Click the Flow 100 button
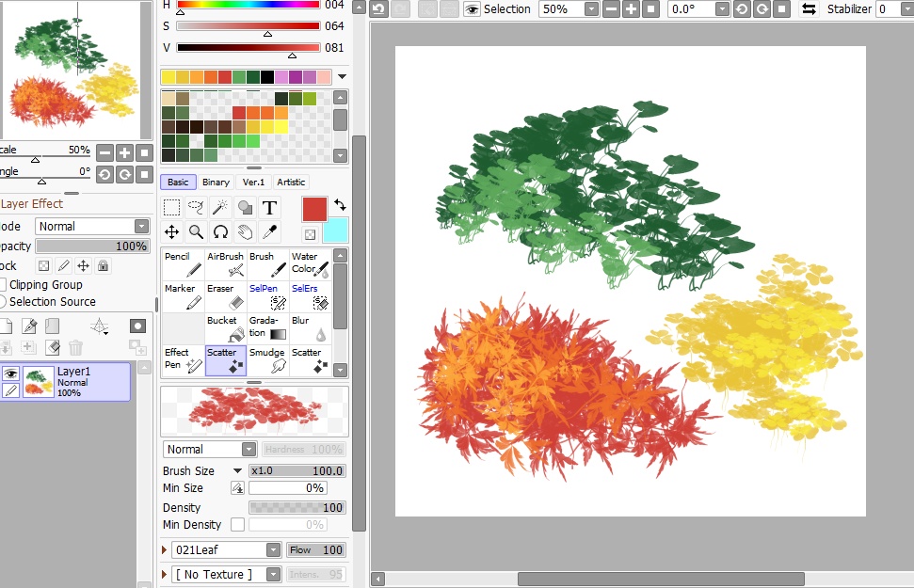Viewport: 914px width, 588px height. click(315, 549)
